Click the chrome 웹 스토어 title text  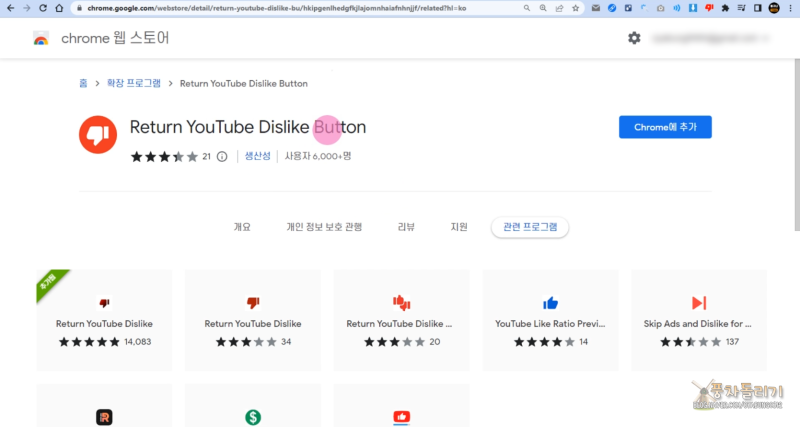pyautogui.click(x=115, y=38)
